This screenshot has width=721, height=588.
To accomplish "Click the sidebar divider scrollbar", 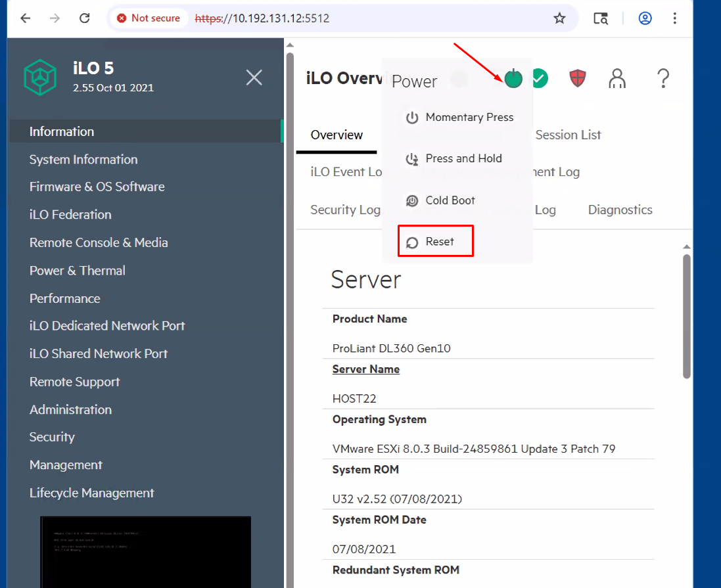I will pyautogui.click(x=290, y=320).
